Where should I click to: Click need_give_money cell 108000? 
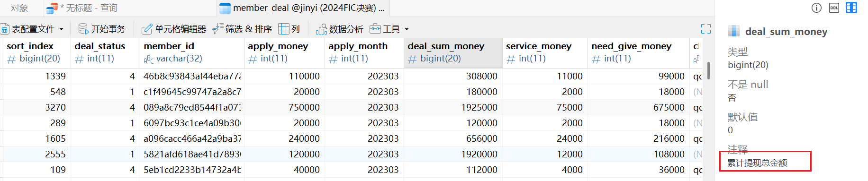[638, 154]
